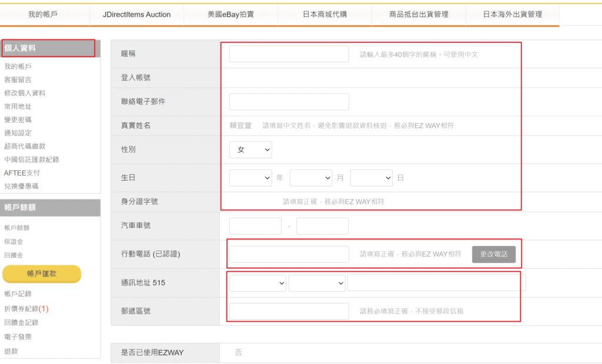The height and width of the screenshot is (364, 602).
Task: Switch to the 美國eBay拍賣 tab
Action: pyautogui.click(x=230, y=14)
